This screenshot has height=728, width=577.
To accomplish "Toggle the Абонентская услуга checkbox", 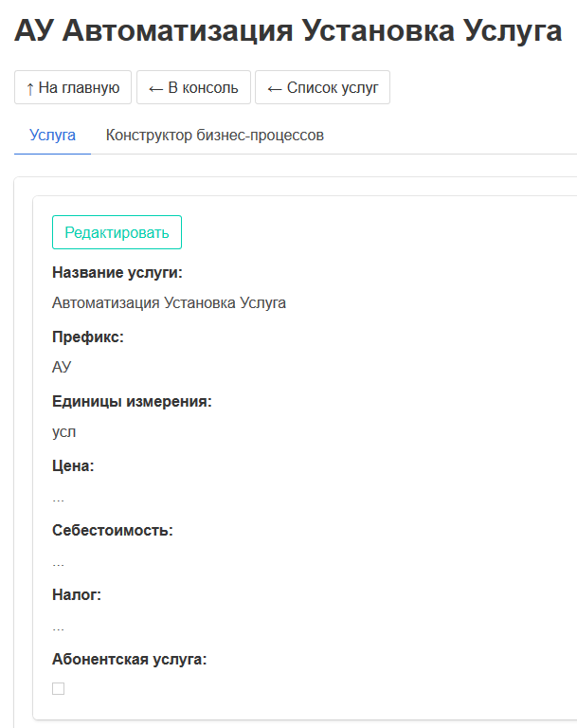I will coord(59,689).
